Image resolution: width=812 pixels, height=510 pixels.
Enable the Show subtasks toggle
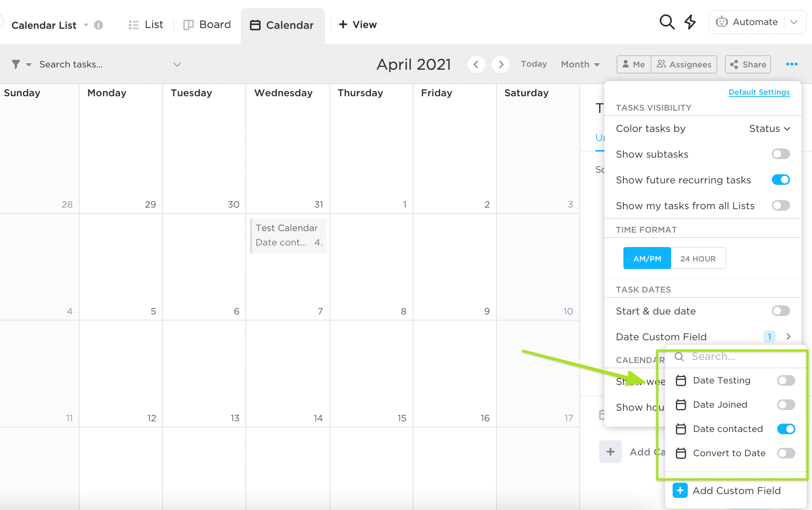click(x=781, y=154)
